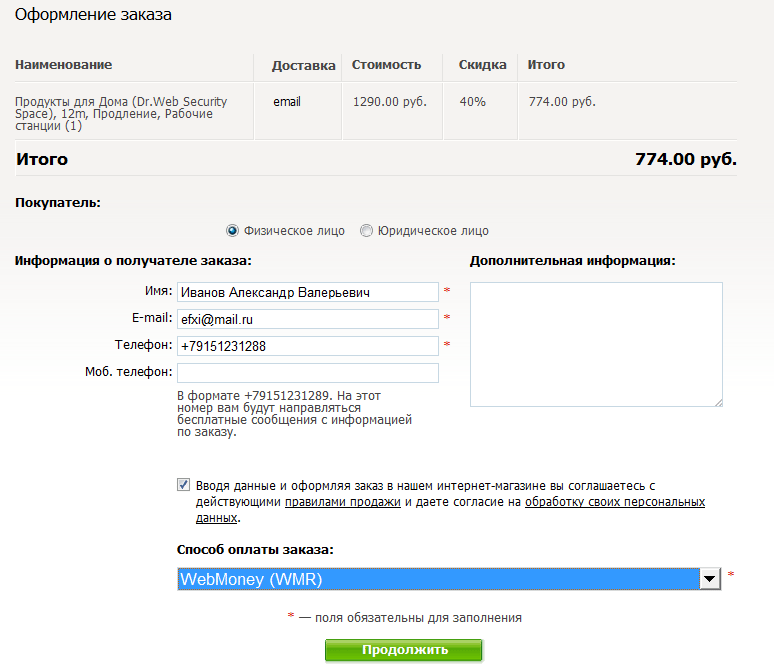Click the Стоимость column header

[386, 65]
